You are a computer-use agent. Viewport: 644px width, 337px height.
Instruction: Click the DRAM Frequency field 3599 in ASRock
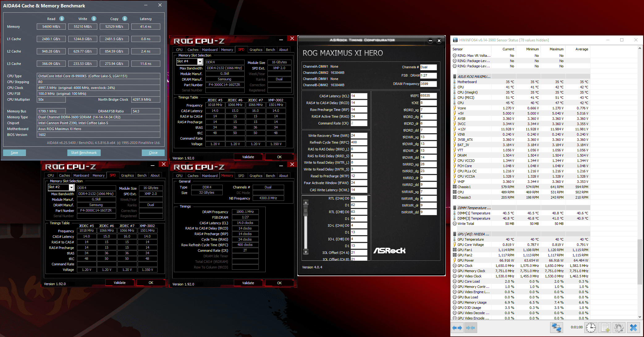(428, 84)
